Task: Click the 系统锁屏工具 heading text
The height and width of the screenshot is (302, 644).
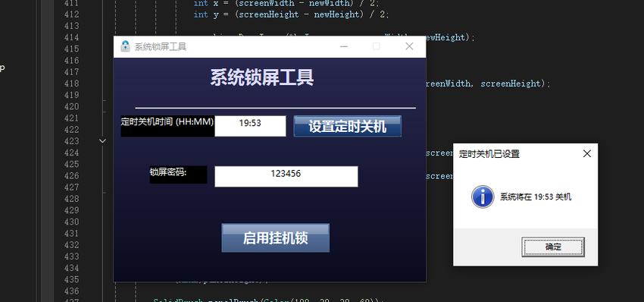Action: (262, 77)
